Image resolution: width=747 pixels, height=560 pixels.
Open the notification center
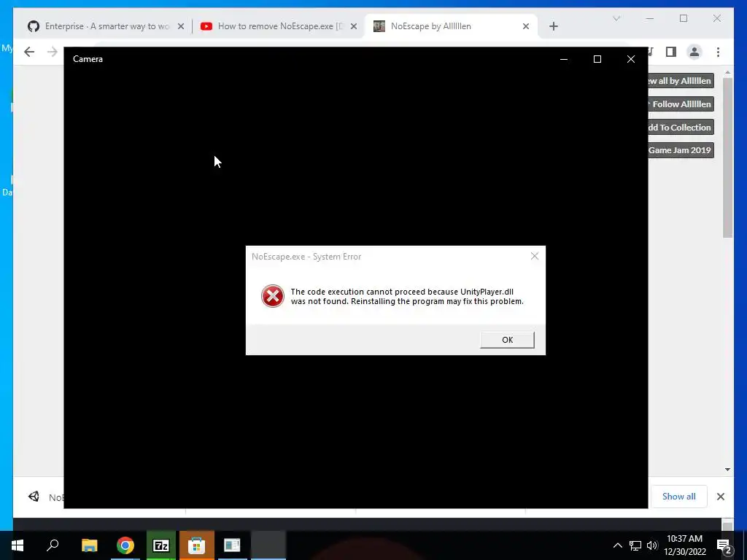pyautogui.click(x=724, y=545)
